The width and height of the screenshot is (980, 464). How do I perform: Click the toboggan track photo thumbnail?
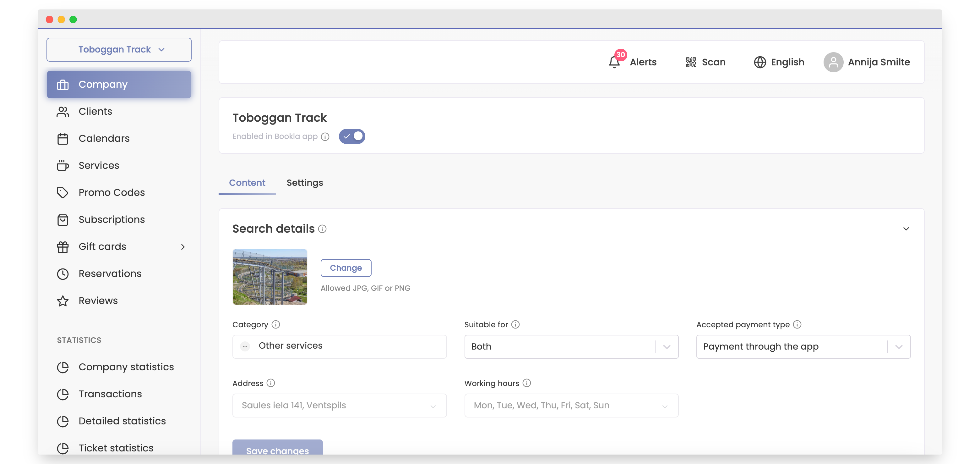[x=270, y=277]
